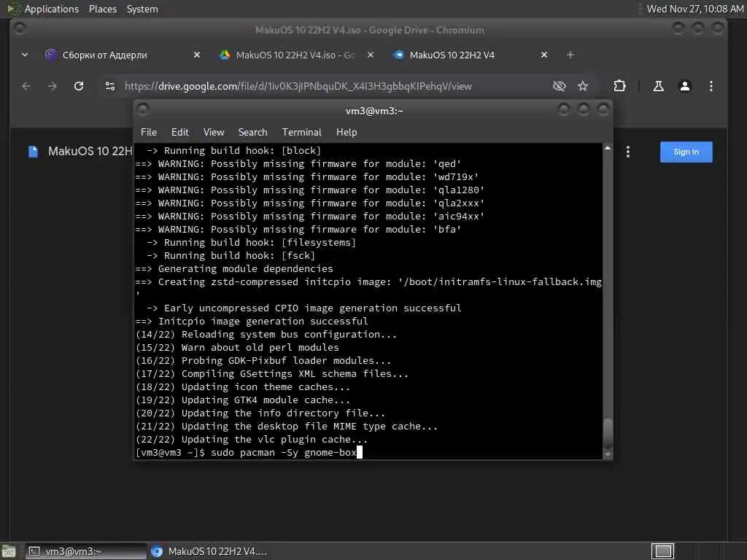Open the Places menu

pos(102,9)
